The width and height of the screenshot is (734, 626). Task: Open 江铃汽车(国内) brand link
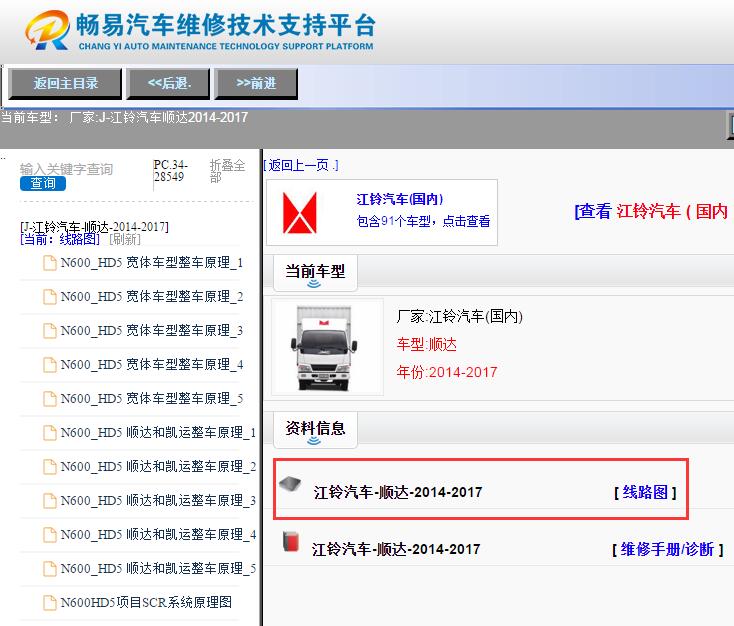(400, 199)
